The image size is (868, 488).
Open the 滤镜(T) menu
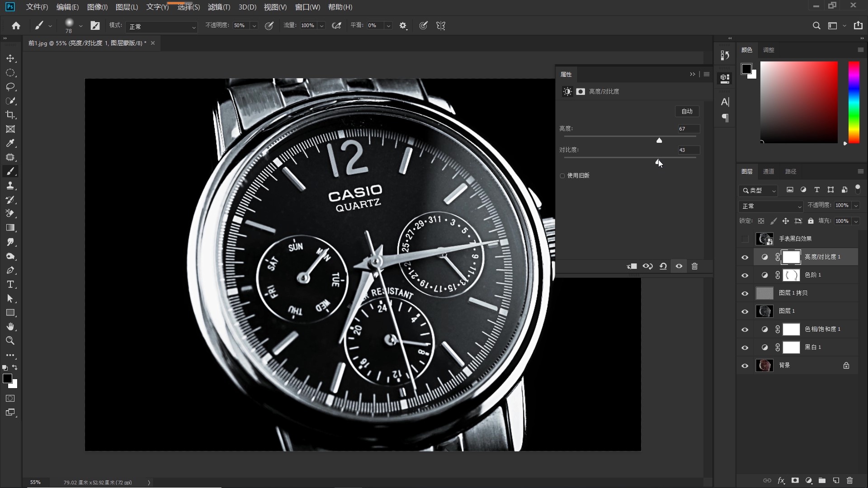[x=219, y=7]
